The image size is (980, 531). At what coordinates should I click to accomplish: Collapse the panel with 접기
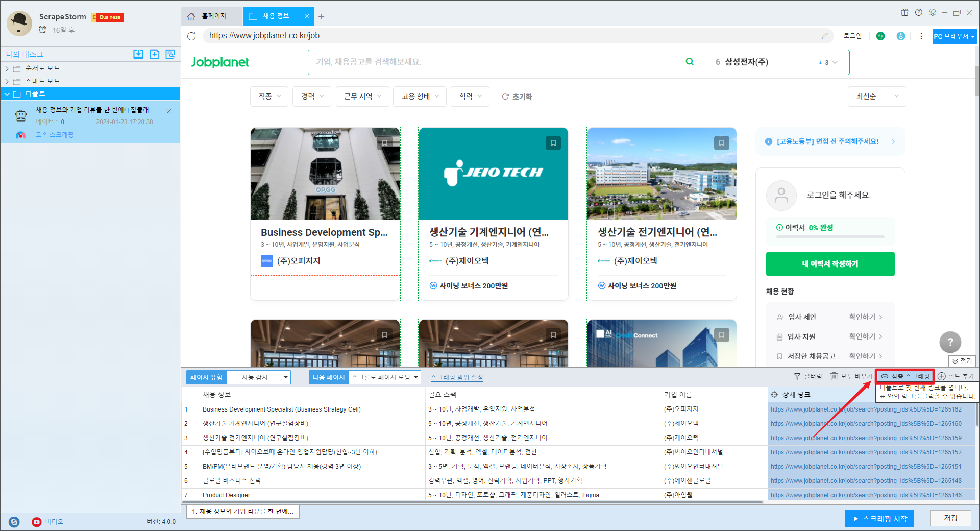pyautogui.click(x=962, y=361)
